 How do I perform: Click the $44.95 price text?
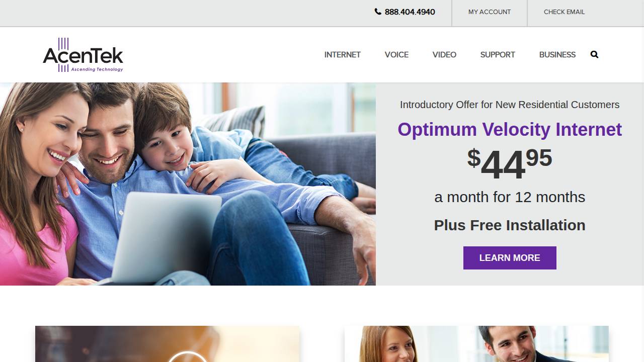(x=510, y=164)
